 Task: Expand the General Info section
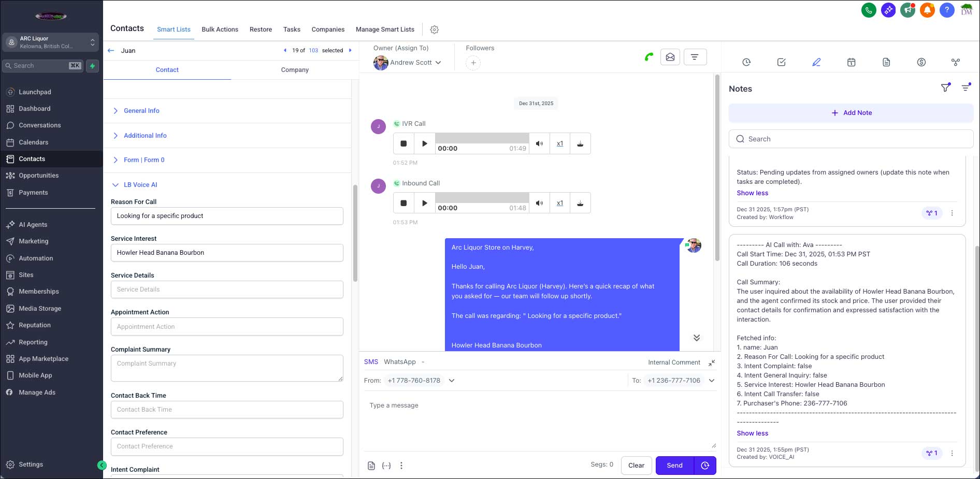tap(141, 110)
